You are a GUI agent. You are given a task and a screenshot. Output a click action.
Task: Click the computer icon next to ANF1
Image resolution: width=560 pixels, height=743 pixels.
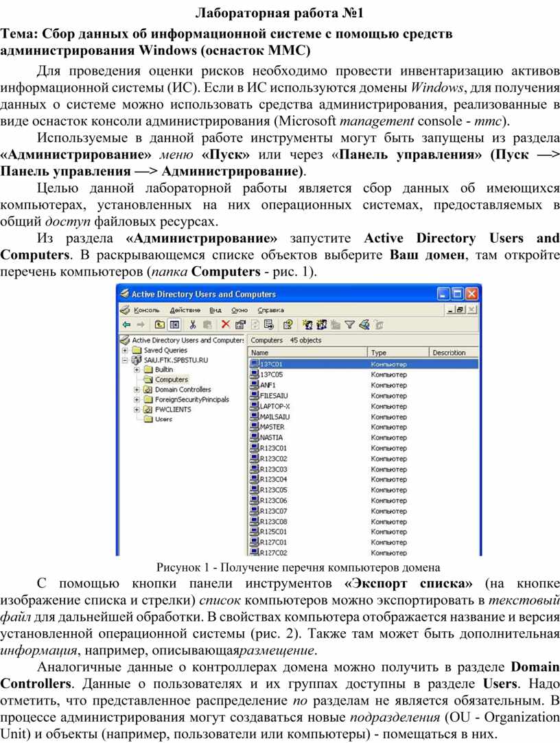(x=254, y=385)
